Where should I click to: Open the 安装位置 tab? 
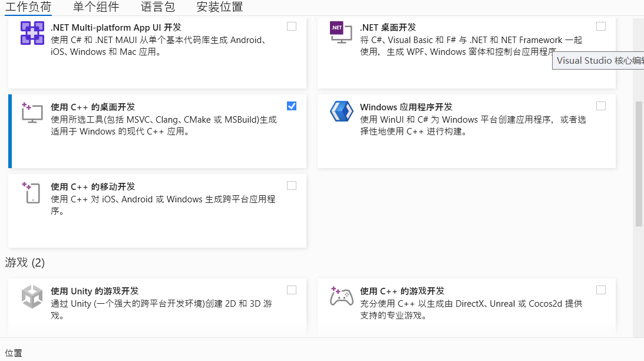pyautogui.click(x=220, y=7)
